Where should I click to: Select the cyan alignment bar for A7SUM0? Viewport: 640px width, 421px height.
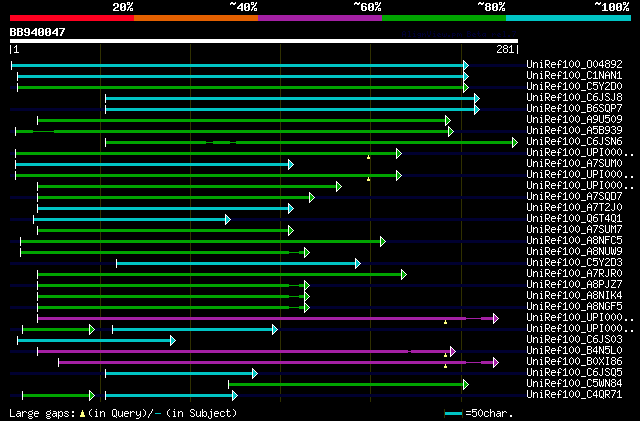154,165
